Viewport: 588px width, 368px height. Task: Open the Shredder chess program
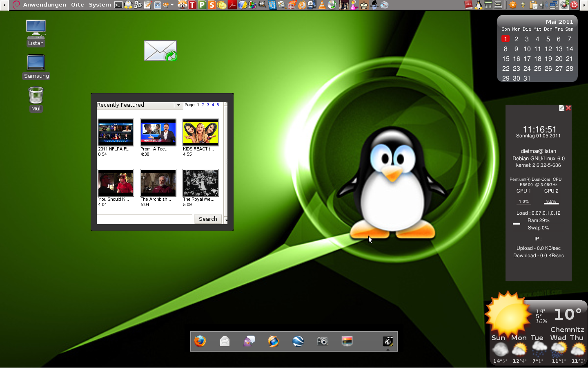point(374,5)
